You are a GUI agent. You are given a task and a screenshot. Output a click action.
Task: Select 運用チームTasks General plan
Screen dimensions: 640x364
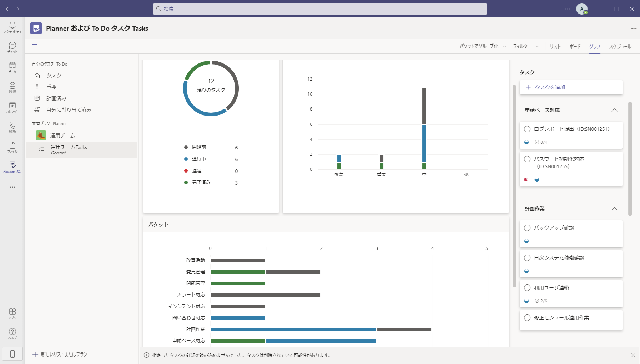point(82,150)
